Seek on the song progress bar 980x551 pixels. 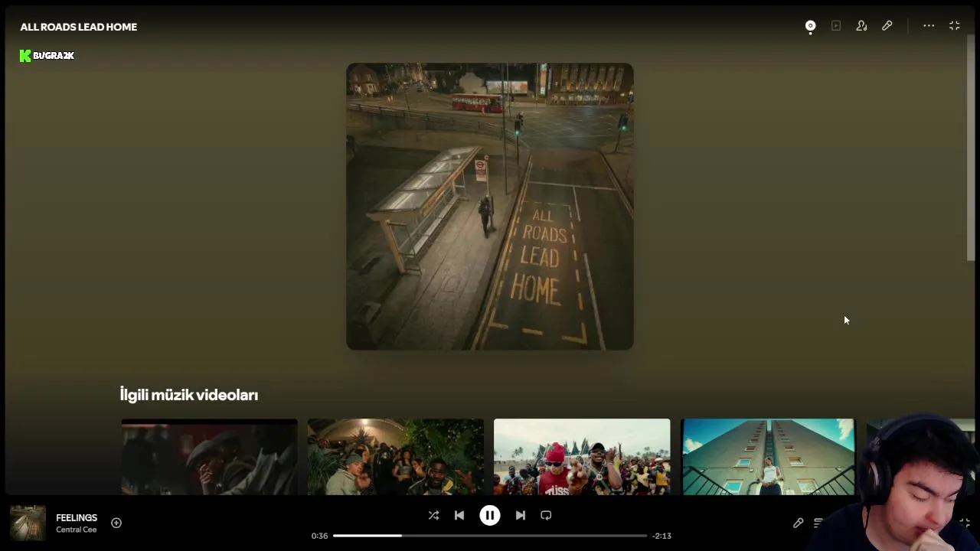click(x=490, y=536)
